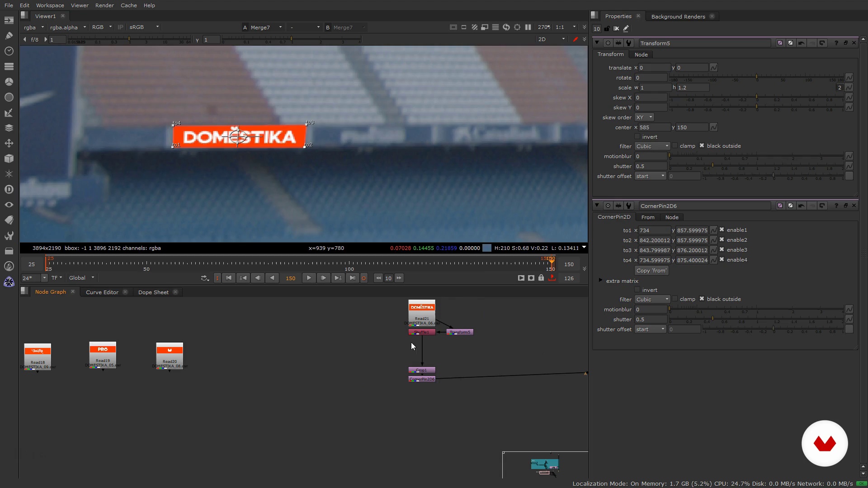
Task: Toggle enable1 checkbox for to1
Action: pos(722,230)
